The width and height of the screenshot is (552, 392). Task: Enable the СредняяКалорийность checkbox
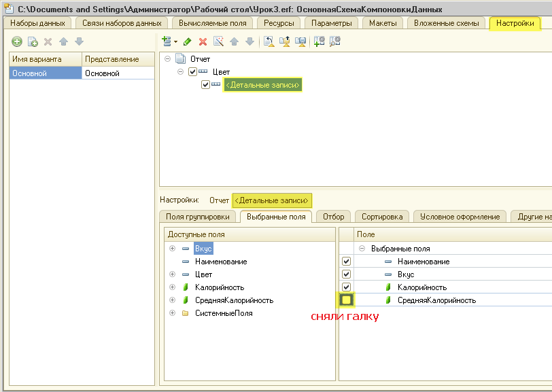click(346, 300)
